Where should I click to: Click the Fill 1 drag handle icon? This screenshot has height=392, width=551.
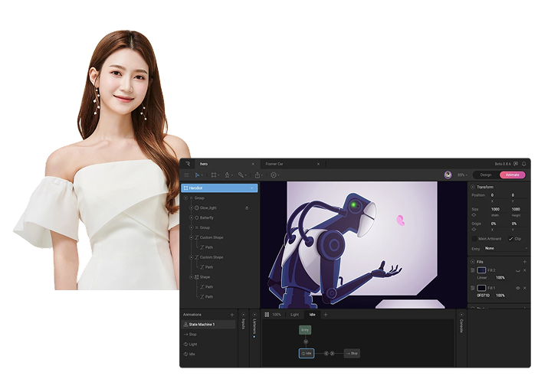[473, 288]
